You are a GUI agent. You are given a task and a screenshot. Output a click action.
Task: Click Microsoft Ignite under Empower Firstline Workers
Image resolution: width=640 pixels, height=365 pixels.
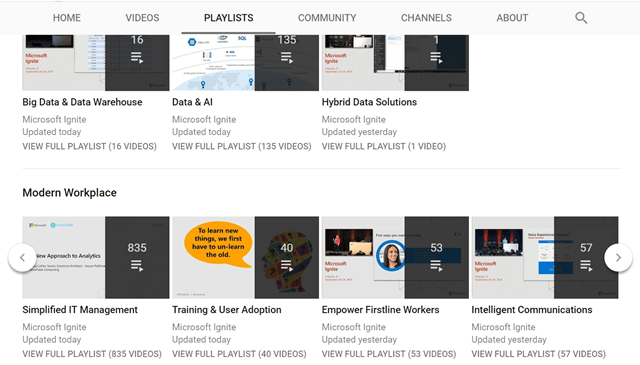coord(353,327)
